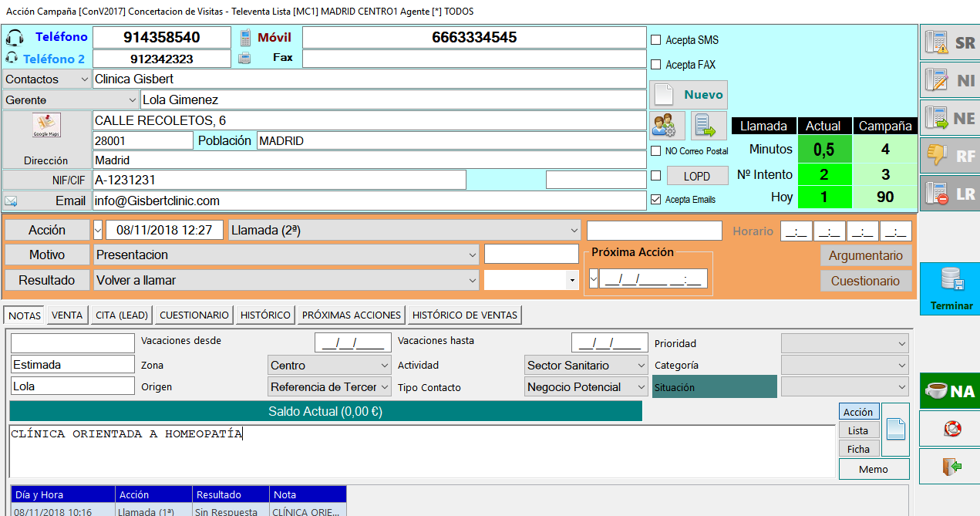This screenshot has height=516, width=980.
Task: Click the Memo button
Action: click(x=874, y=469)
